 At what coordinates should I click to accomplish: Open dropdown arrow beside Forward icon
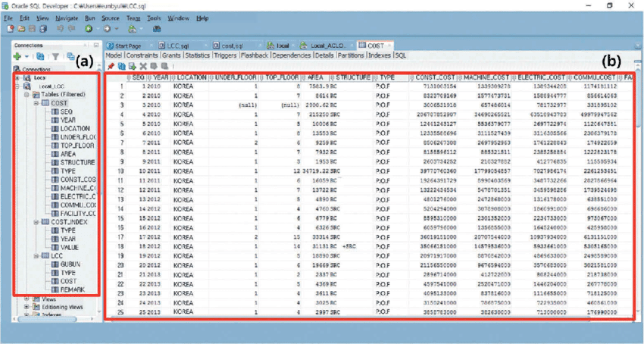117,29
